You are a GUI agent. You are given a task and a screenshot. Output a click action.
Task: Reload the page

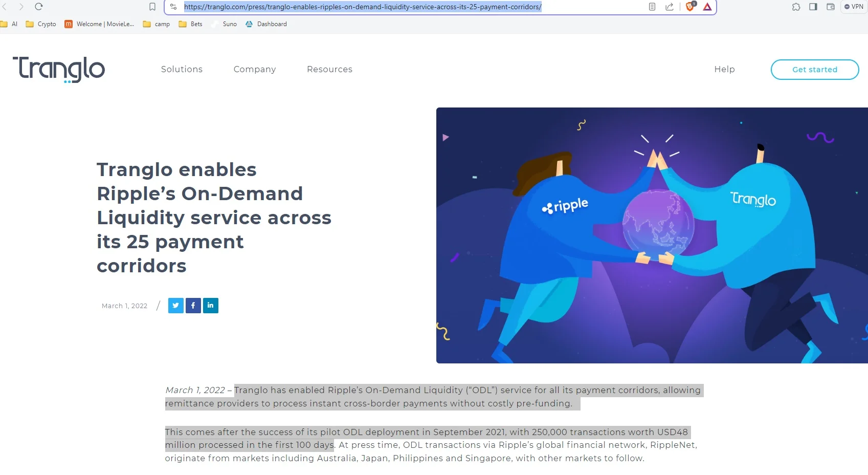coord(39,7)
